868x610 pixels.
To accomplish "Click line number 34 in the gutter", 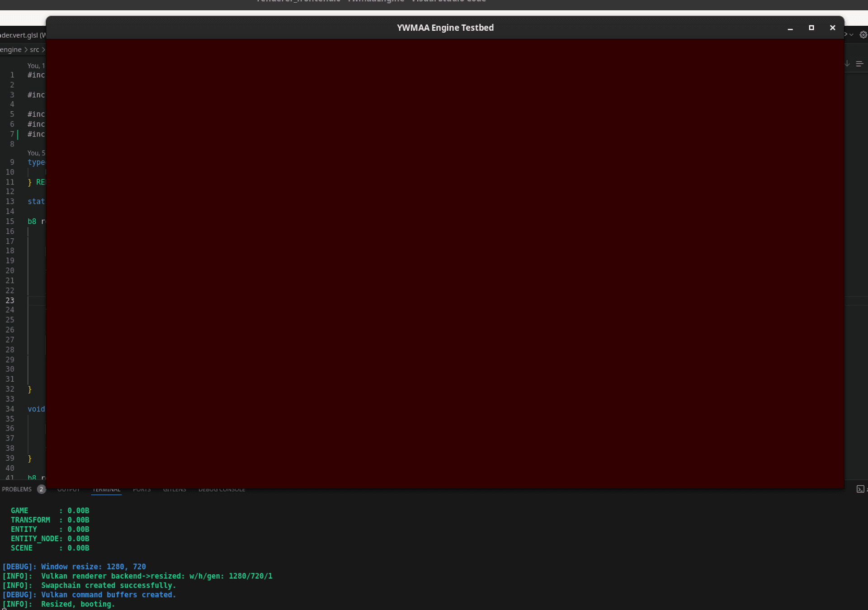I will [10, 409].
